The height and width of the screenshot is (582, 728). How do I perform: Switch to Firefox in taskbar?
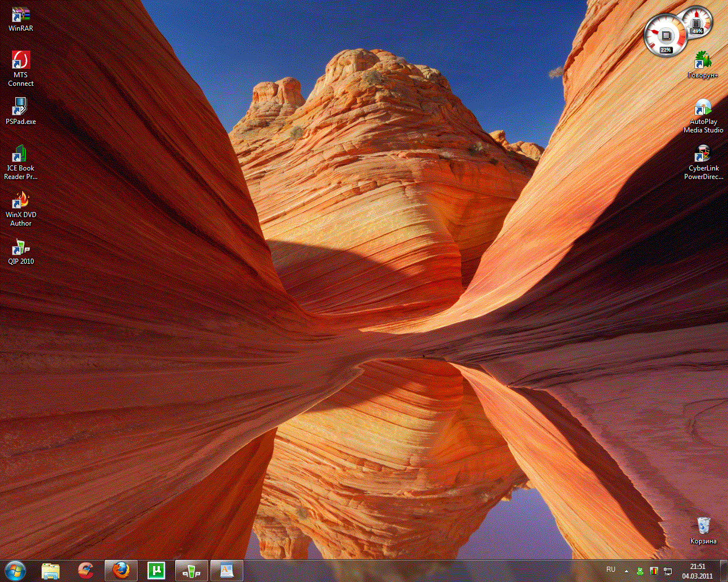[121, 571]
